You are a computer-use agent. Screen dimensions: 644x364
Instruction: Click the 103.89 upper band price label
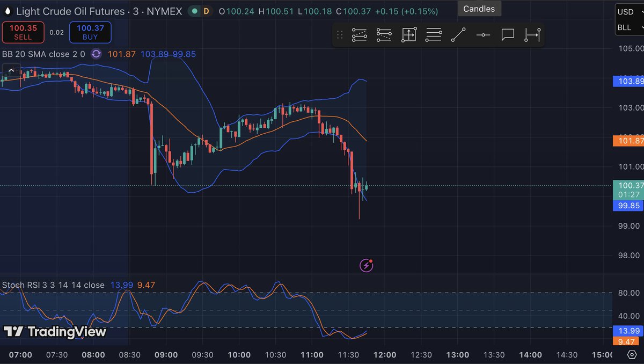628,81
